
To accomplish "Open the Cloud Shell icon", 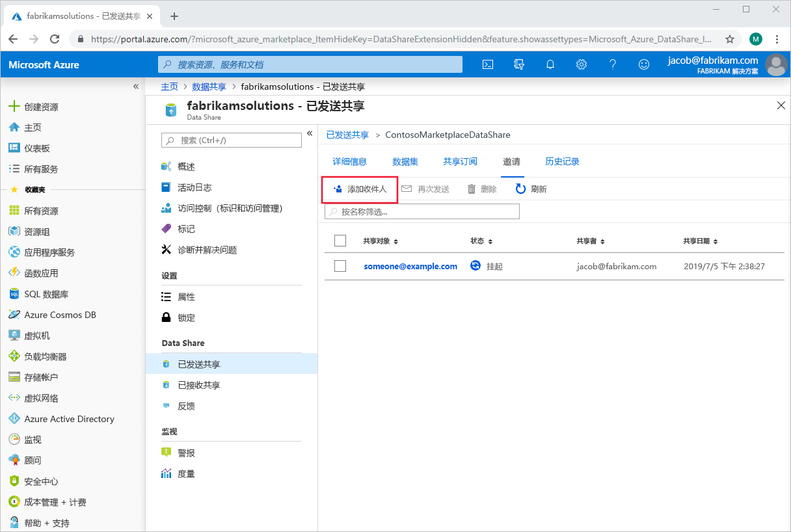I will click(488, 64).
